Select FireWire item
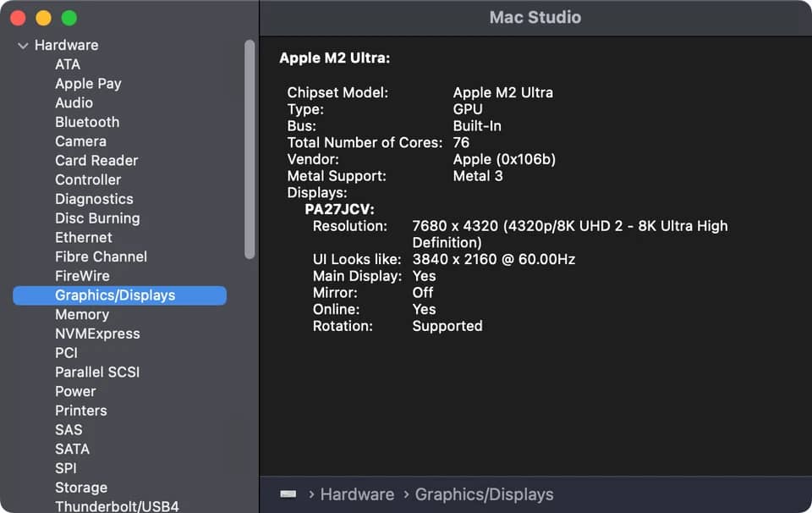The image size is (812, 513). [82, 276]
